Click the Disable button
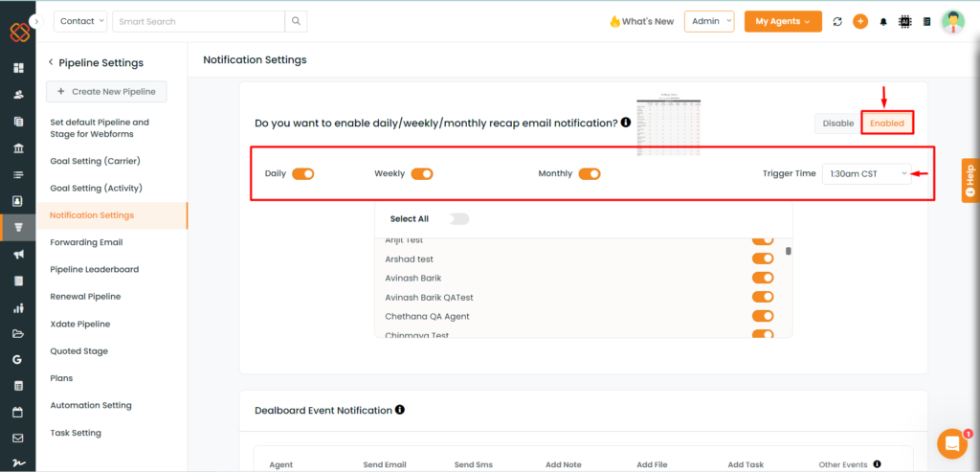This screenshot has height=472, width=980. click(x=838, y=124)
